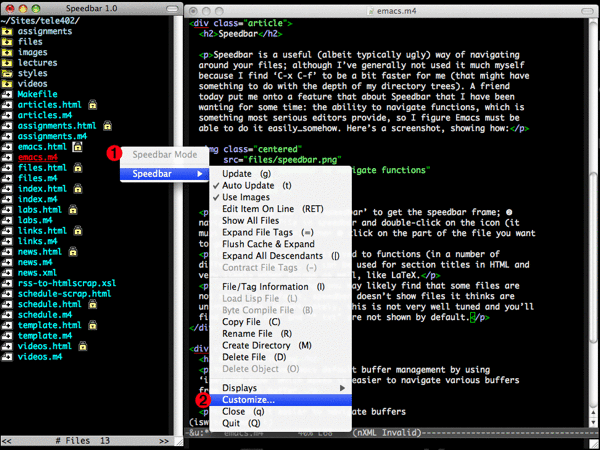Expand the Displays submenu
This screenshot has height=450, width=600.
[280, 388]
